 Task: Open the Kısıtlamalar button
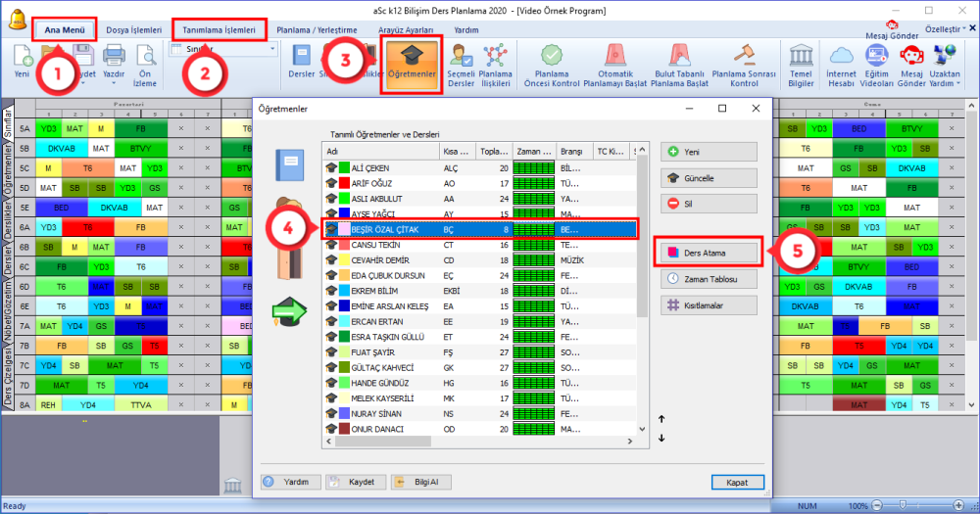point(709,305)
